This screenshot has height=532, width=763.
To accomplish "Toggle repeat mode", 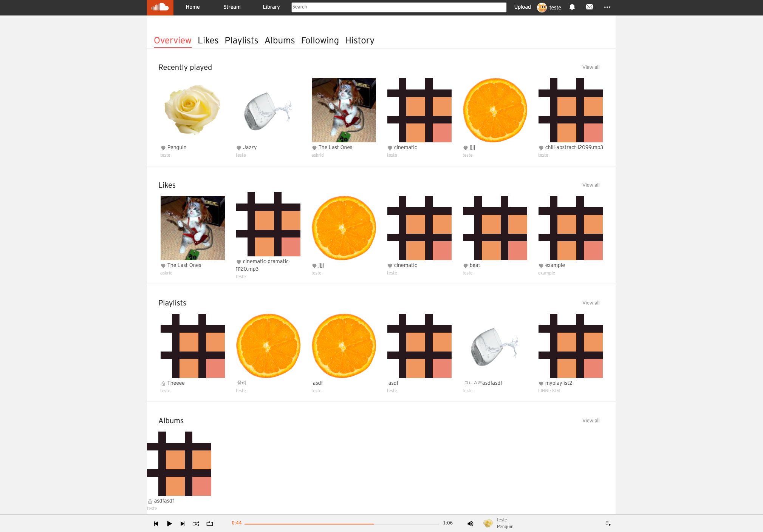I will point(210,523).
